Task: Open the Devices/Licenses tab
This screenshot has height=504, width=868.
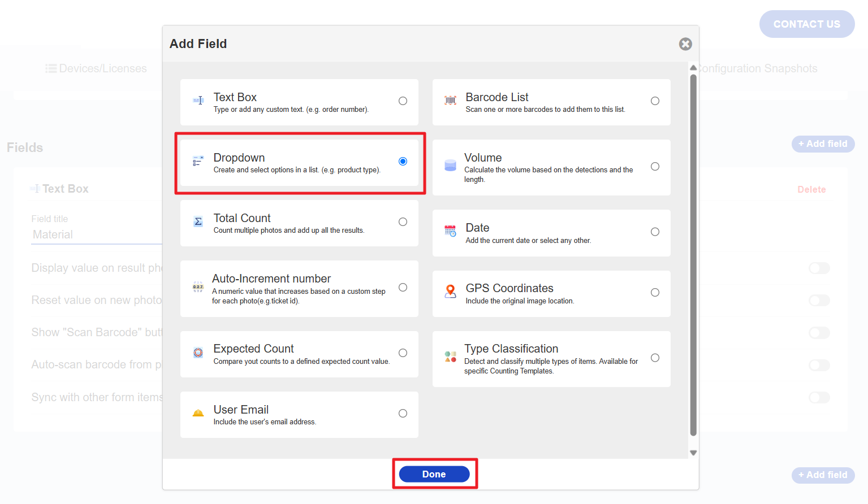Action: [x=96, y=68]
